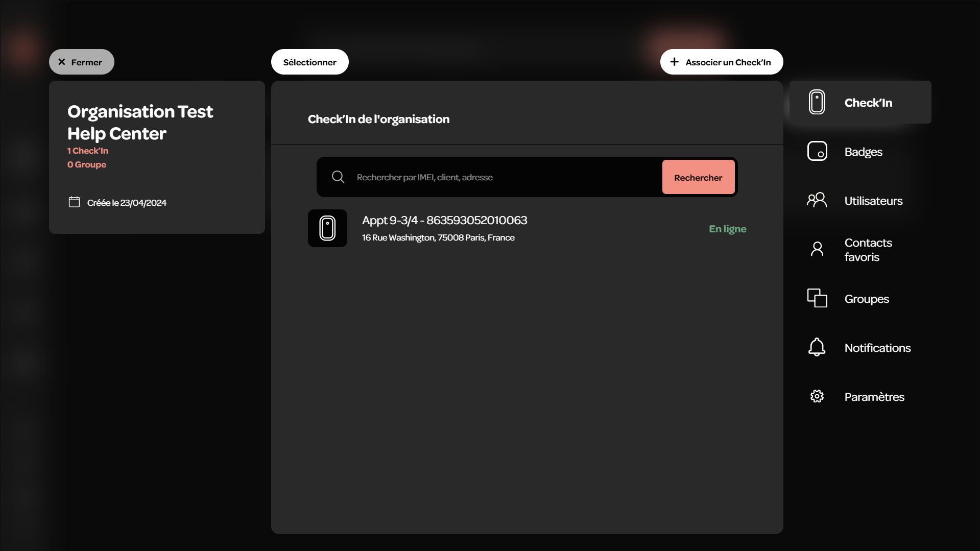Click the plus icon on Associer un Check'In
This screenshot has height=551, width=980.
pyautogui.click(x=674, y=62)
